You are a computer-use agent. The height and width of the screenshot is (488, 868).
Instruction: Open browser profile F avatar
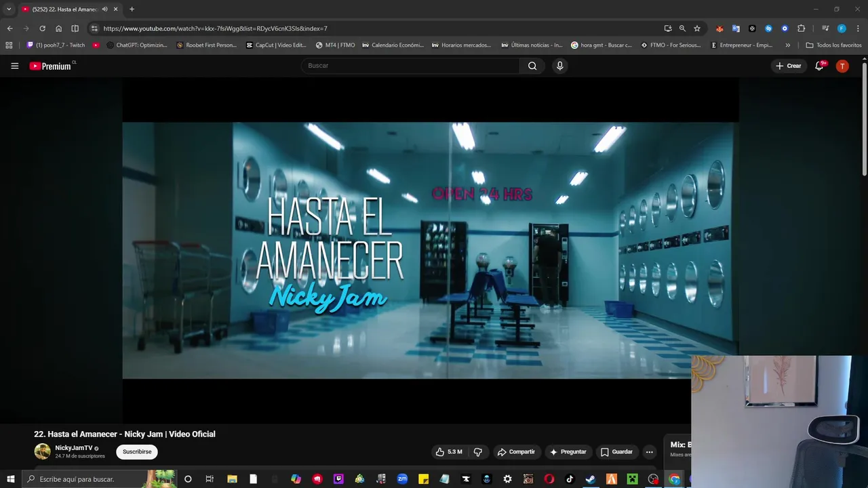tap(842, 28)
